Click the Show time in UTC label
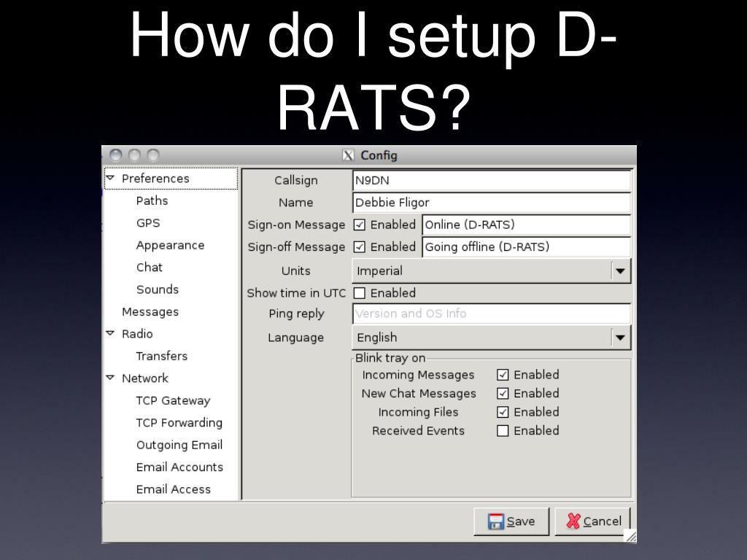 tap(296, 293)
